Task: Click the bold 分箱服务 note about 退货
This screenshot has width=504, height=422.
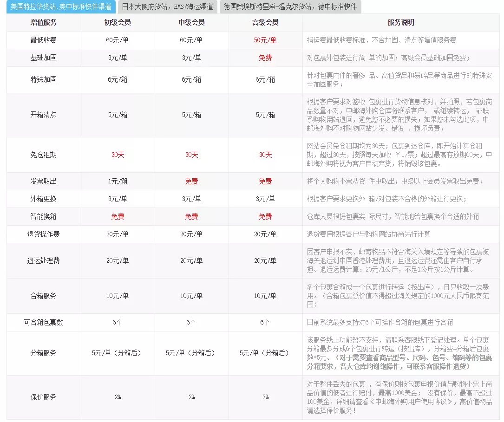Action: pos(399,362)
